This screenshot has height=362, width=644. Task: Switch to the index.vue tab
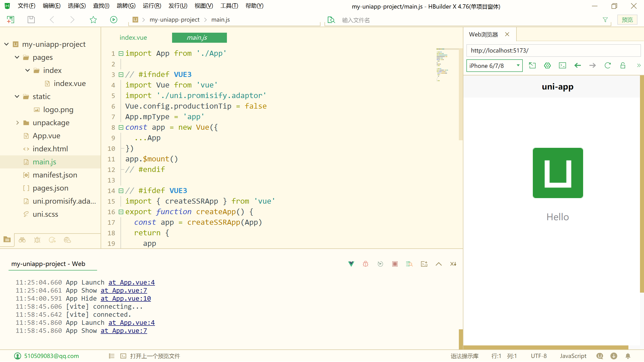coord(133,38)
